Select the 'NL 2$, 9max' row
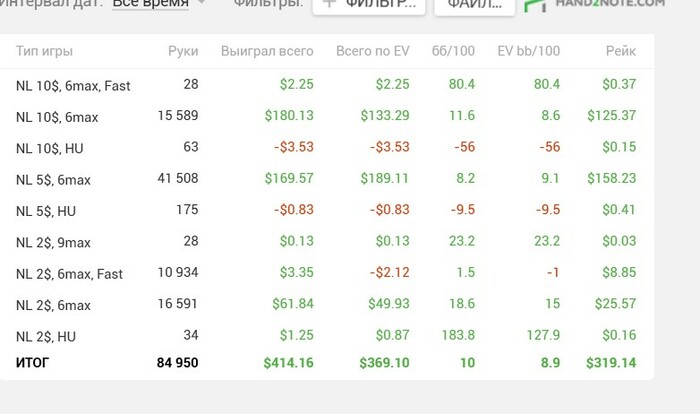The image size is (700, 414). tap(327, 241)
